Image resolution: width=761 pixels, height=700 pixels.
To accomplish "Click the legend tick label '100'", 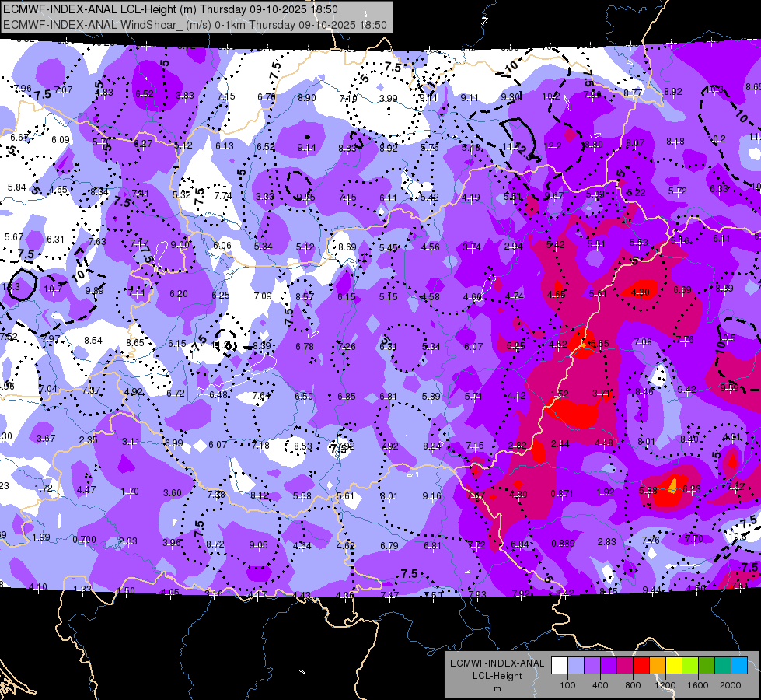I will click(567, 685).
